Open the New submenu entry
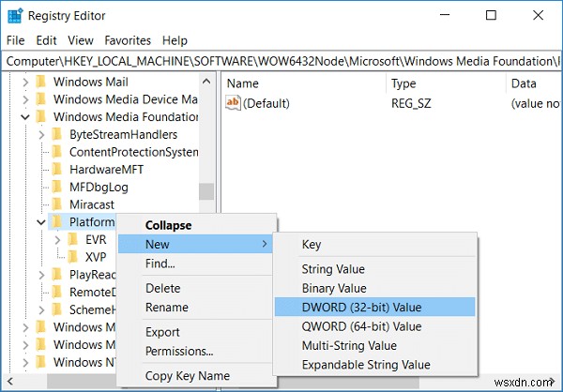The width and height of the screenshot is (563, 392). (x=195, y=244)
